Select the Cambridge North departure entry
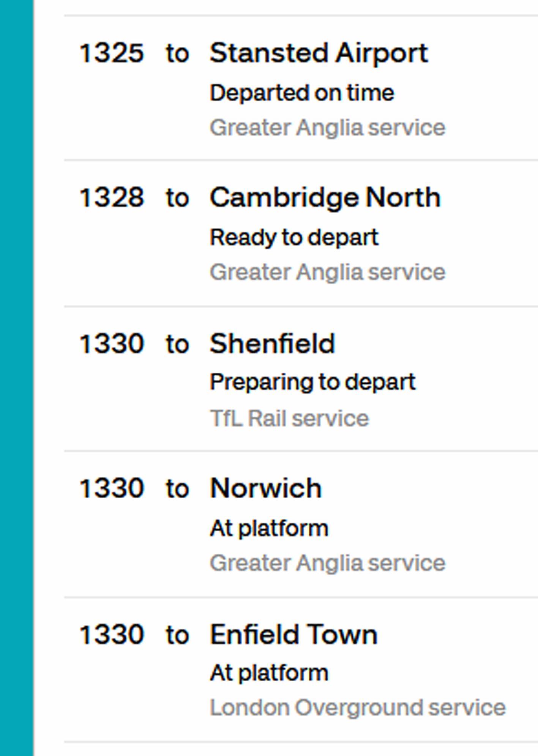The width and height of the screenshot is (538, 756). tap(266, 232)
